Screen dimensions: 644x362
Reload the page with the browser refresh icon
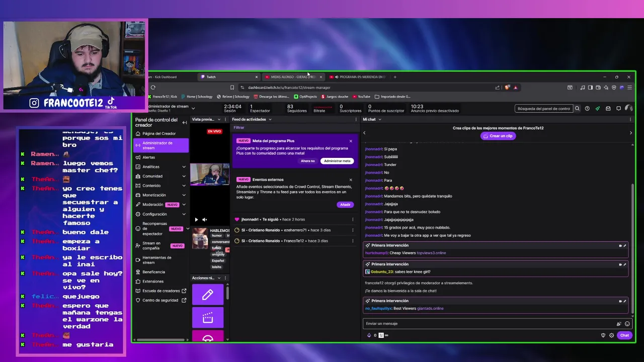[x=153, y=87]
